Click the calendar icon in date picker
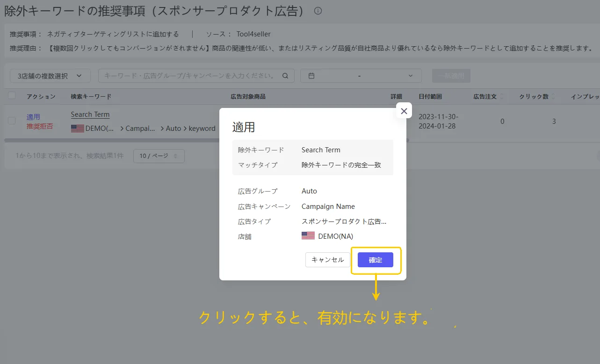Viewport: 600px width, 364px height. (x=311, y=76)
